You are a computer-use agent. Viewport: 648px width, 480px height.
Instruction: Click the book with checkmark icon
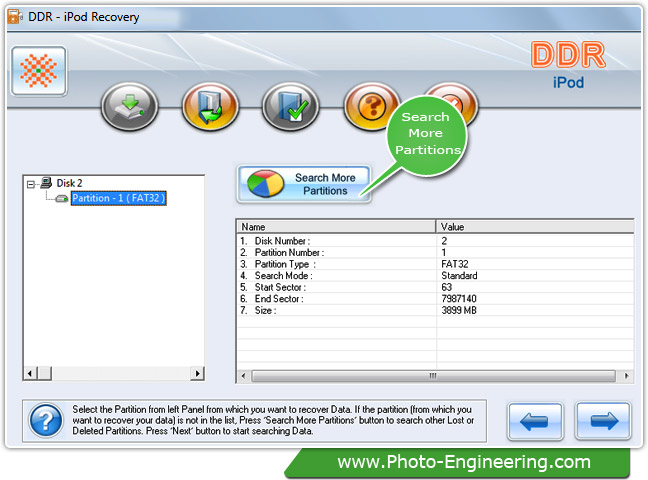pos(291,106)
